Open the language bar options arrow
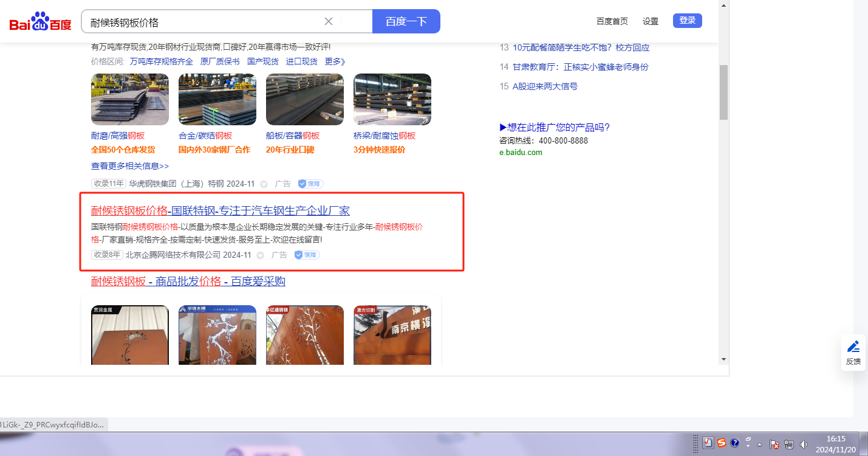868x456 pixels. (749, 446)
